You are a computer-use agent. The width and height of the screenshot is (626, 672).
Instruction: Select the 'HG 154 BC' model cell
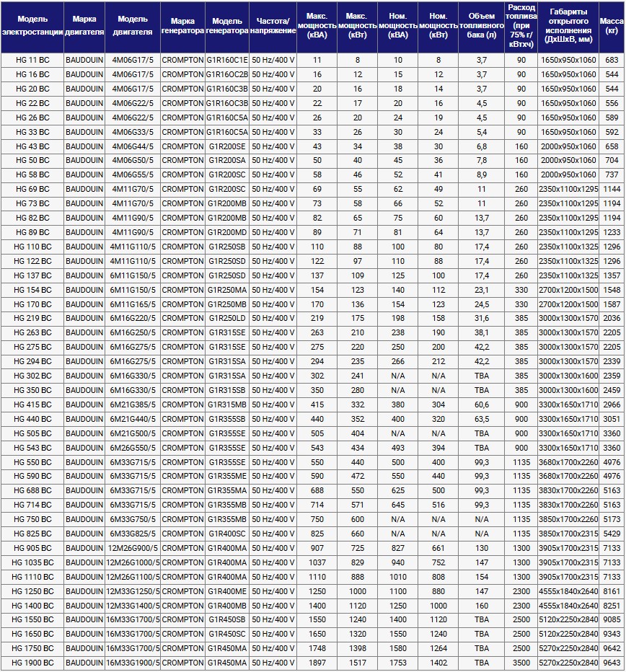(x=32, y=290)
